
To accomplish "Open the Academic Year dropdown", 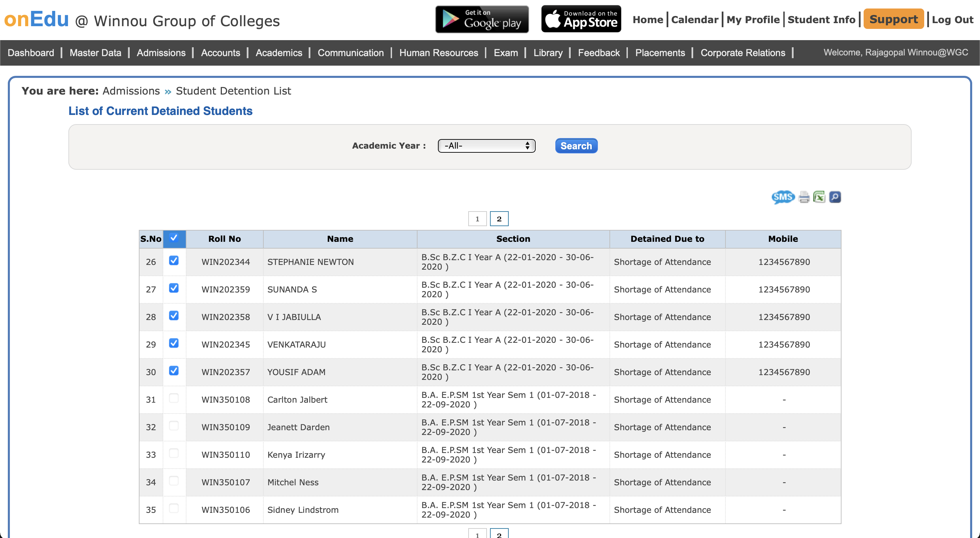I will pos(486,146).
